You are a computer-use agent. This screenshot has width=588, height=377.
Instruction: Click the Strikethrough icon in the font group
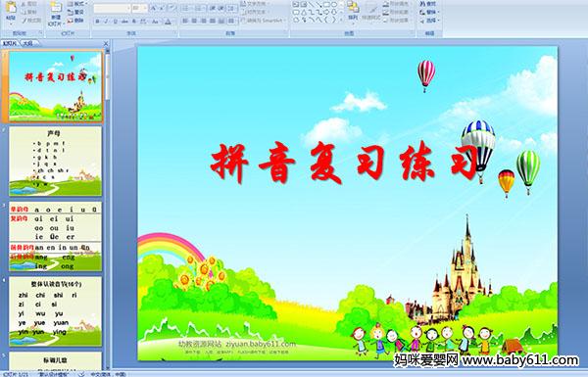(124, 22)
